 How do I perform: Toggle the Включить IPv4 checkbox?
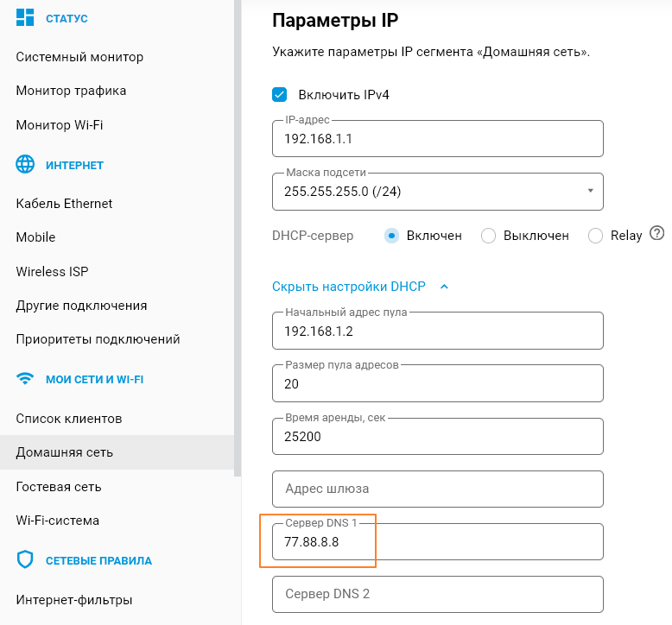tap(279, 95)
